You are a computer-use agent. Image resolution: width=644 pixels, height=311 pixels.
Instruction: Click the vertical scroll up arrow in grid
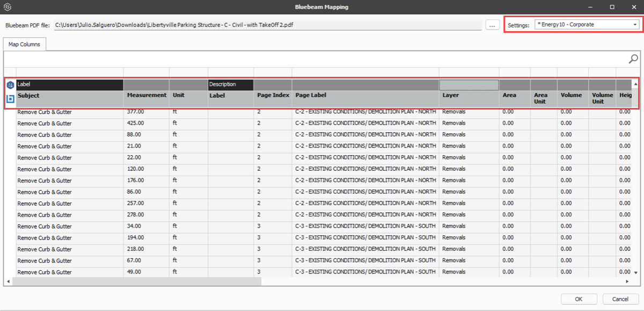click(635, 84)
